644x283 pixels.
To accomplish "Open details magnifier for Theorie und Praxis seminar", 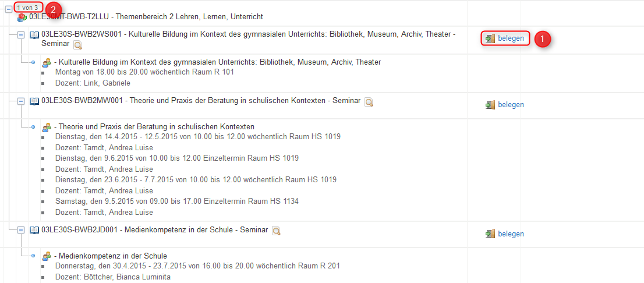I will 369,102.
